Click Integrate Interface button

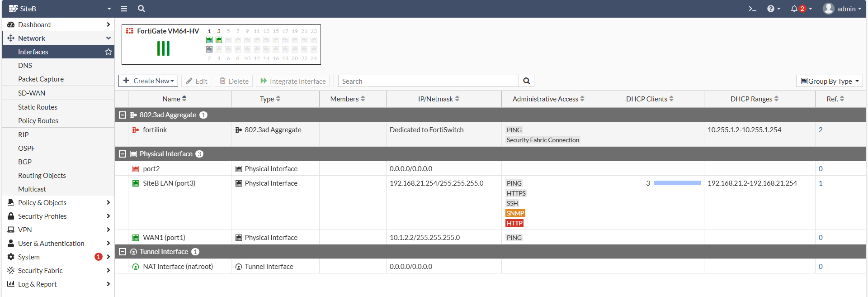(x=293, y=81)
